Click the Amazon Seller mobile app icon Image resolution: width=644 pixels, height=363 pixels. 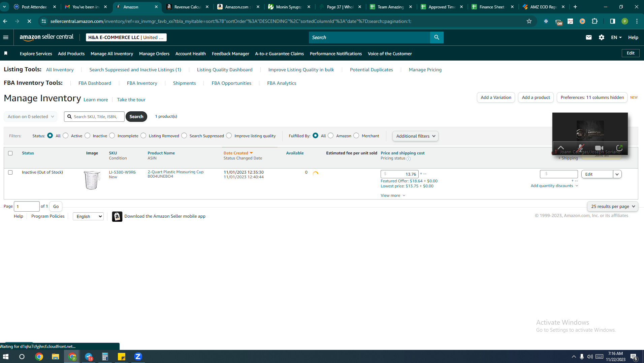pyautogui.click(x=117, y=216)
